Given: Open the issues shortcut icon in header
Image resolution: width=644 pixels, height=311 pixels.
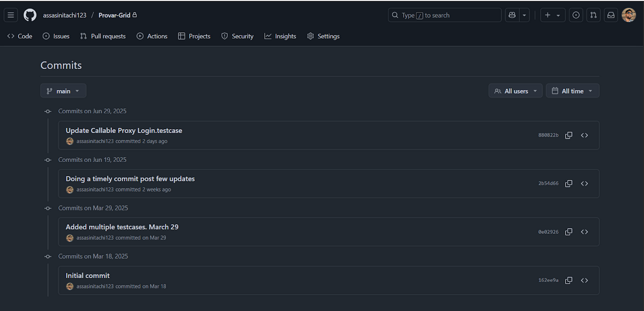Looking at the screenshot, I should [576, 15].
